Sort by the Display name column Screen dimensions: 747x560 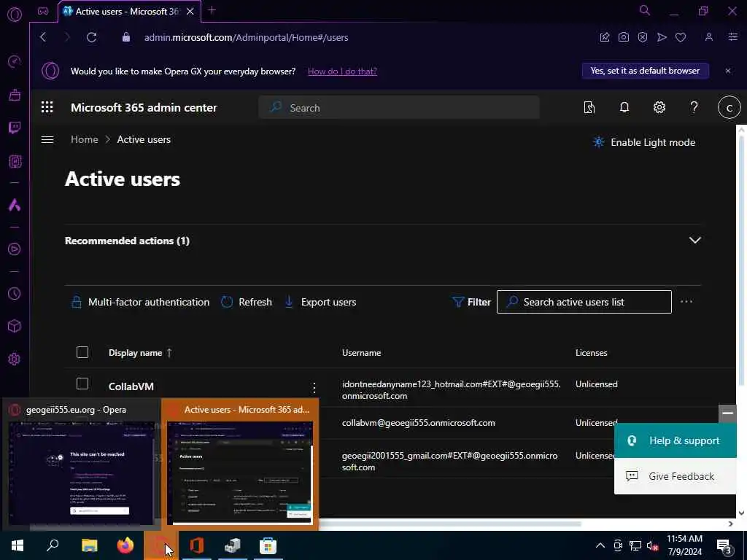140,353
